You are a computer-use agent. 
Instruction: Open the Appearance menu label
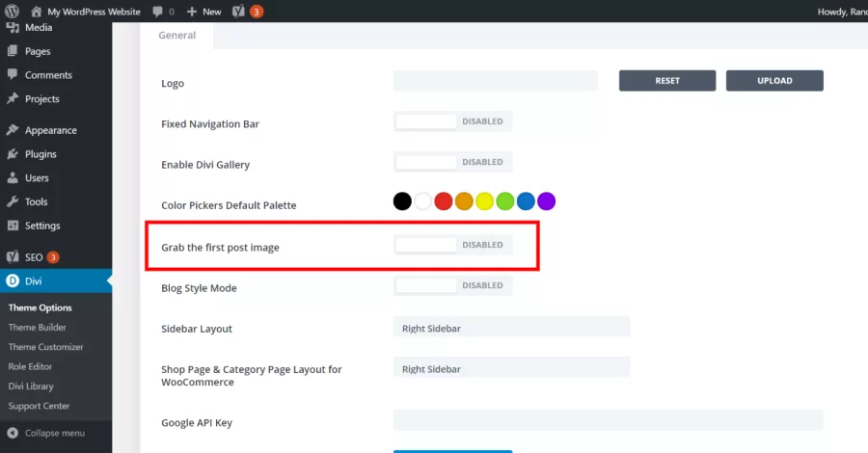(51, 130)
